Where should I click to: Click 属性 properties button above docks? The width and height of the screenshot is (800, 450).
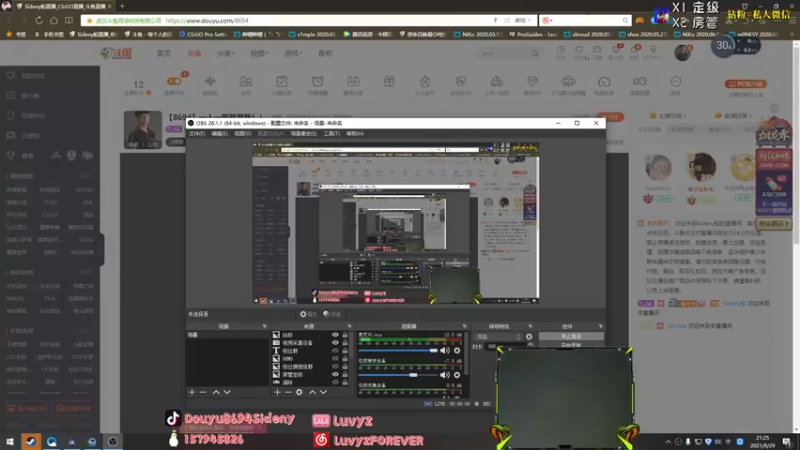pyautogui.click(x=308, y=314)
